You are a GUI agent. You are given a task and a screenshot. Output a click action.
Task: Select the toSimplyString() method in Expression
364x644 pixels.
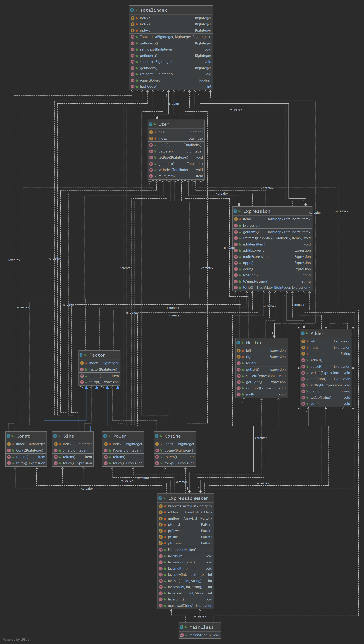tap(256, 281)
